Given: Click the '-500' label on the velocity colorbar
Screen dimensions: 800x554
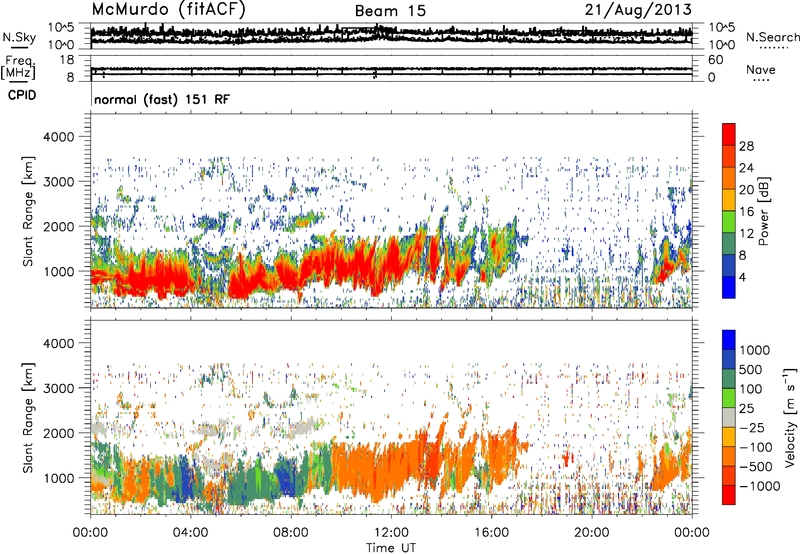Looking at the screenshot, I should (x=756, y=467).
